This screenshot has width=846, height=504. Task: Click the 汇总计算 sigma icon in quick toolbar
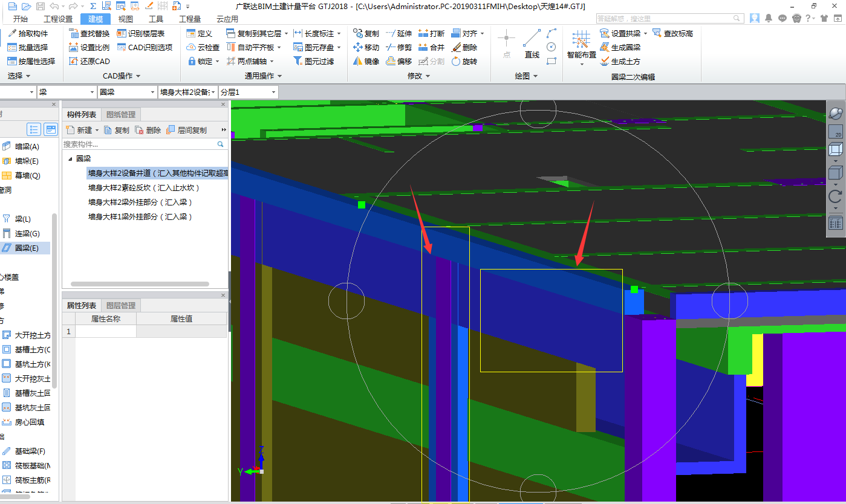tap(93, 6)
